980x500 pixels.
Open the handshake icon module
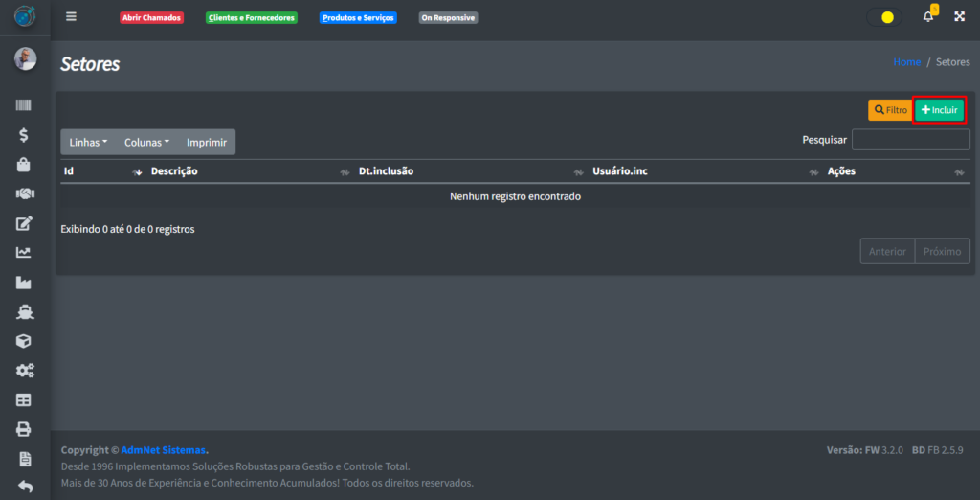tap(24, 193)
